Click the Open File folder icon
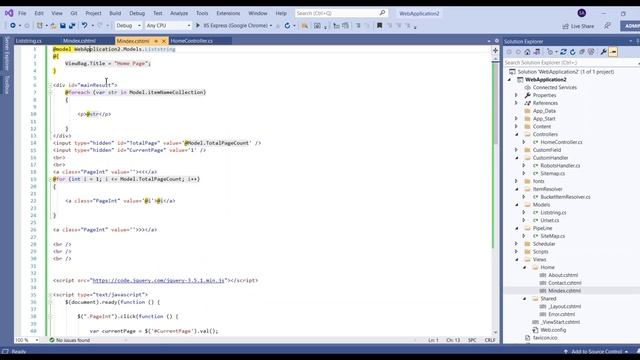Screen dimensions: 640x360 [53, 26]
